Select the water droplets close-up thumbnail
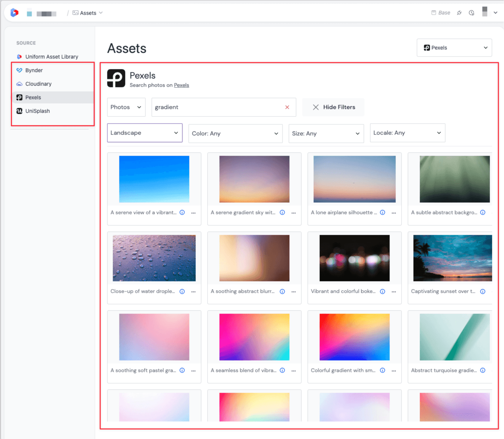This screenshot has height=439, width=504. click(x=154, y=258)
